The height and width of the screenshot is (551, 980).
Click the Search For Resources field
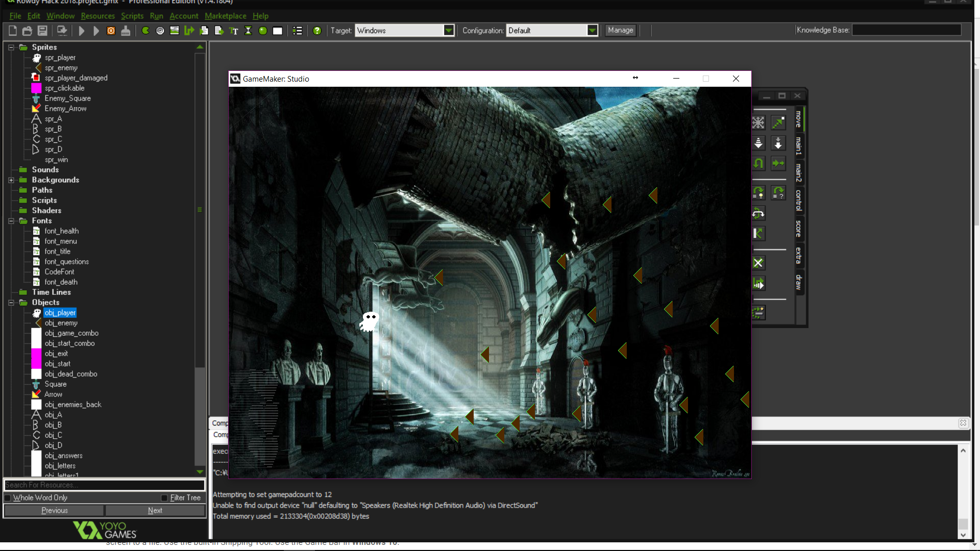tap(104, 485)
